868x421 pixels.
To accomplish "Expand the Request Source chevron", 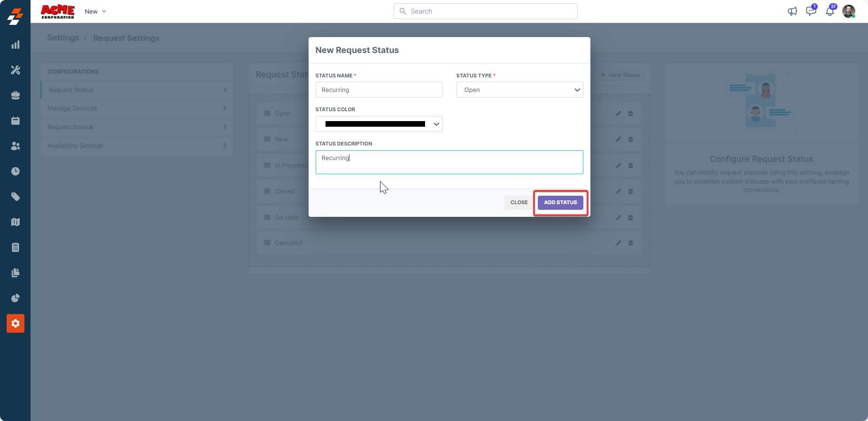I will 225,127.
